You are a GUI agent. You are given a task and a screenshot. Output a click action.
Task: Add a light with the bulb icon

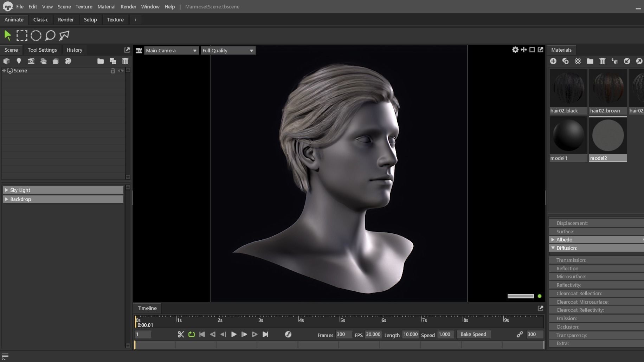click(x=19, y=61)
